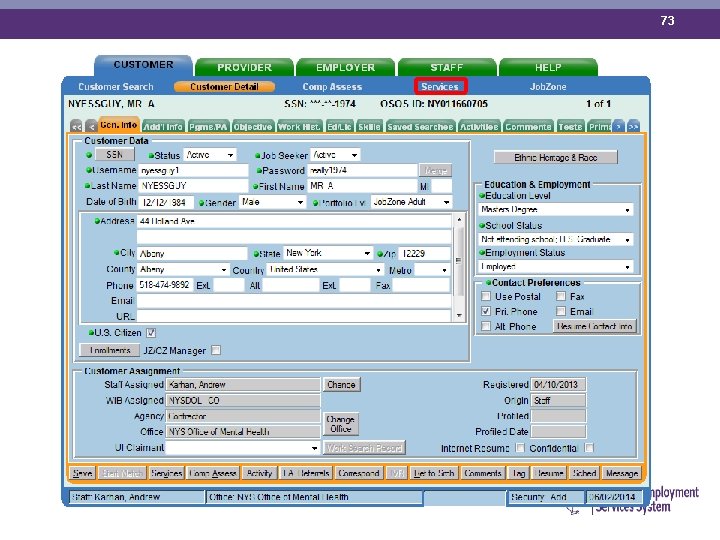Switch to the EMPLOYER tab
Viewport: 720px width, 540px height.
coord(345,68)
